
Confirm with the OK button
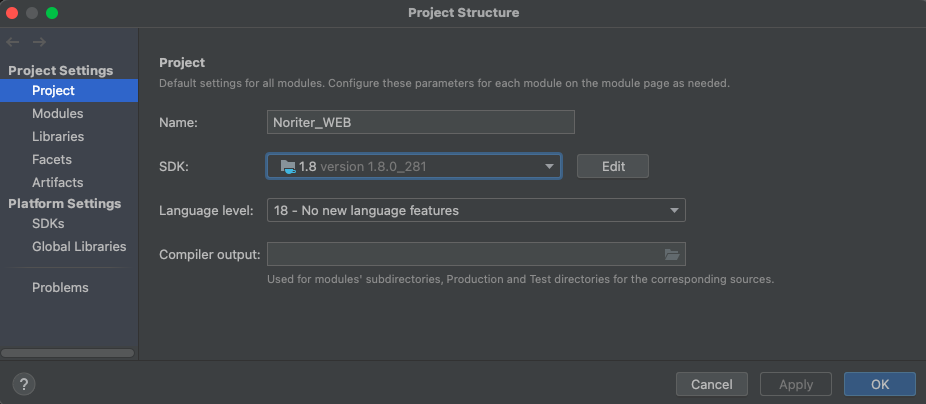[x=879, y=384]
